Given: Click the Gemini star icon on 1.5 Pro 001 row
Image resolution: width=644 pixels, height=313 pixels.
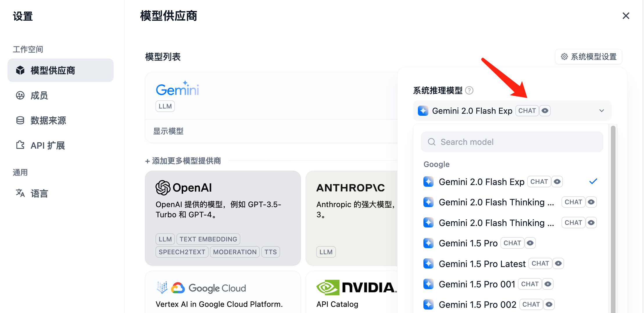Looking at the screenshot, I should (x=428, y=284).
